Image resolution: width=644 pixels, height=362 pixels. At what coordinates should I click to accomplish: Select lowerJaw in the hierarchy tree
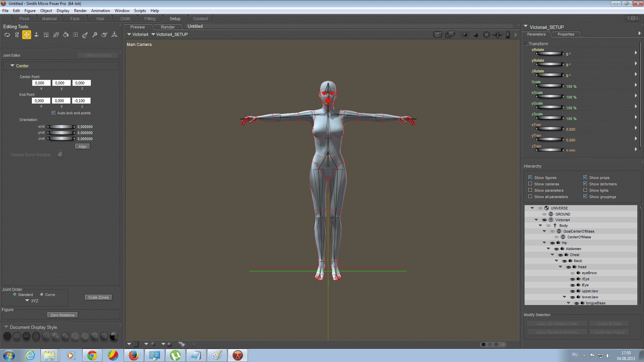(x=590, y=297)
